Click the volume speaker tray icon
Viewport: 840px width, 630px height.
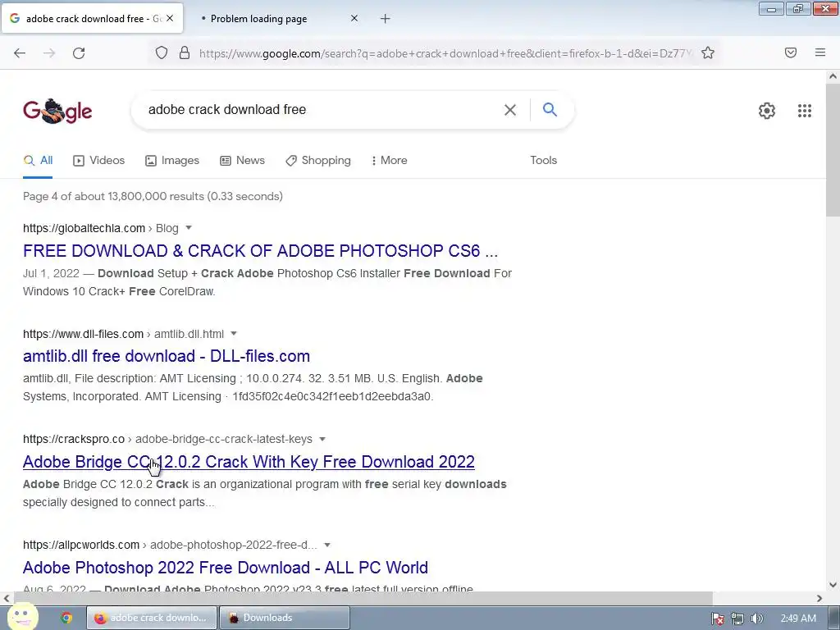[756, 619]
